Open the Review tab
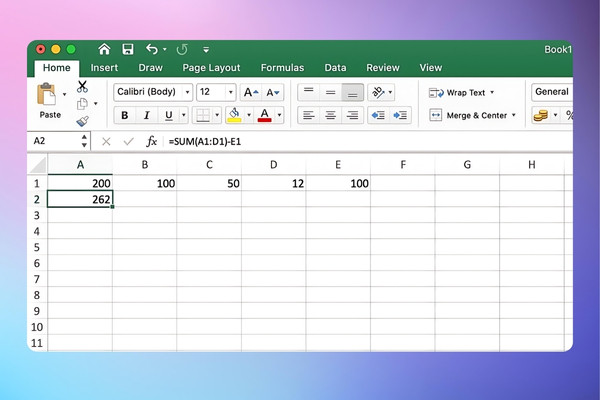Image resolution: width=600 pixels, height=400 pixels. click(x=383, y=68)
